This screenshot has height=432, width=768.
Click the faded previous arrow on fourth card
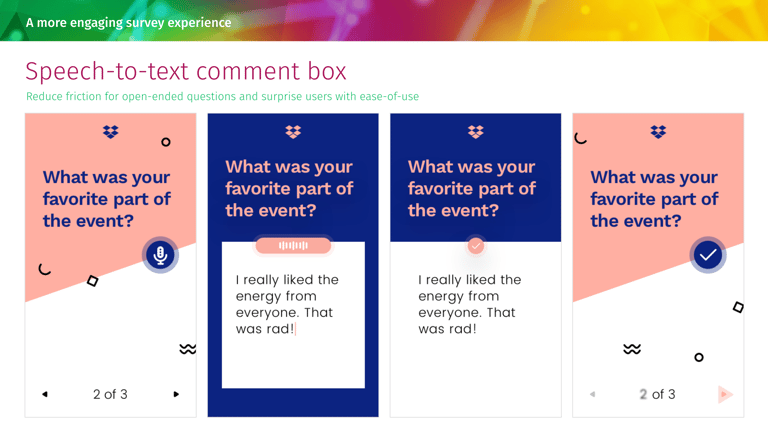point(592,394)
